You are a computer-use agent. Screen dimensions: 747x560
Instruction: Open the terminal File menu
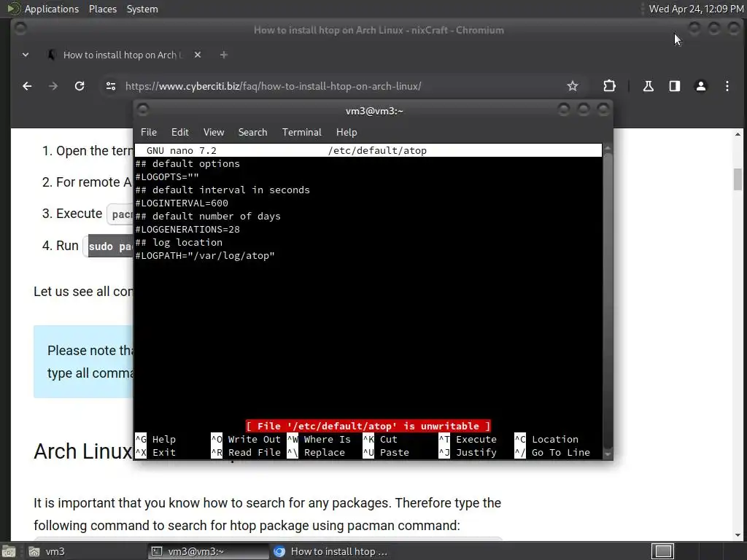pos(149,133)
